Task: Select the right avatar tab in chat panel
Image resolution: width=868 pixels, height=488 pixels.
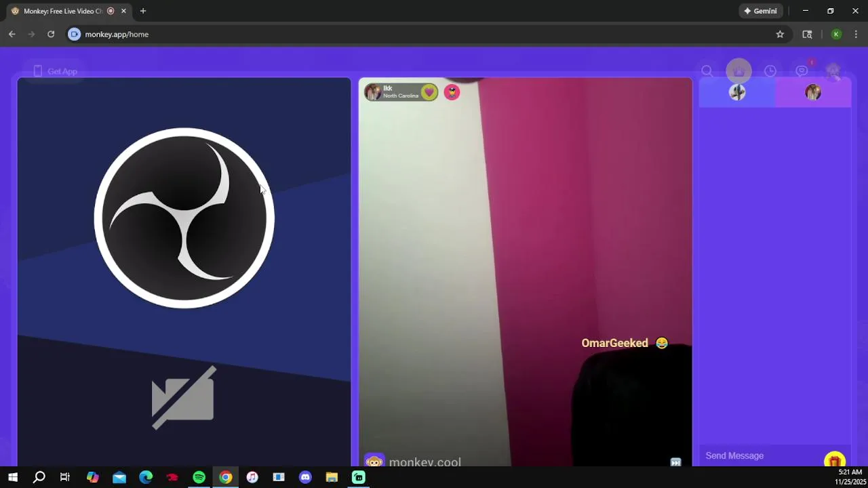Action: coord(813,92)
